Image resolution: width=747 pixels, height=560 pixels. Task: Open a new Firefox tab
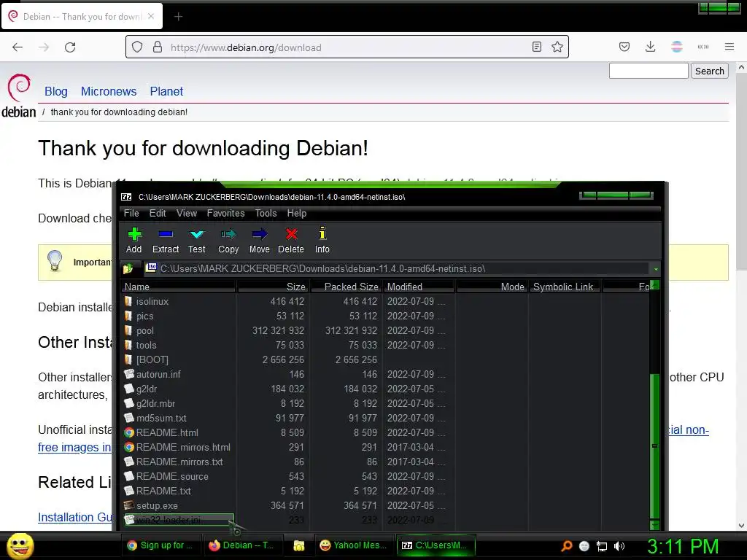tap(178, 17)
